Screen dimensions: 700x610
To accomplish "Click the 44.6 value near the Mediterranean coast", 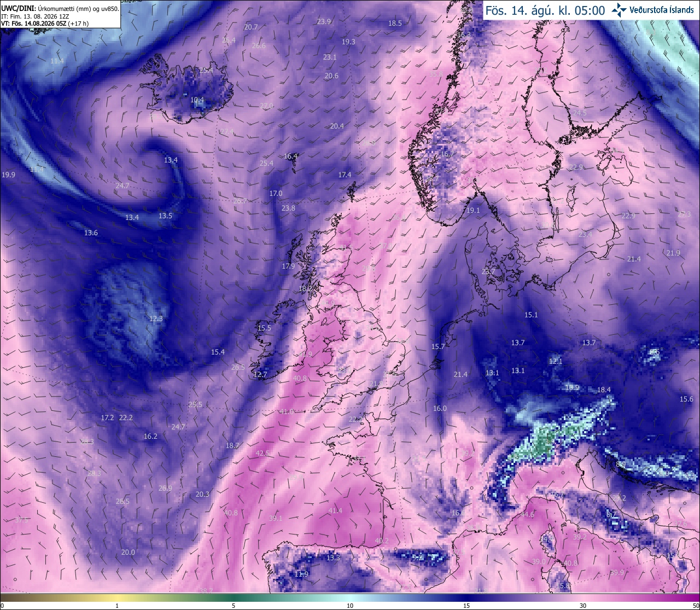I will 527,515.
